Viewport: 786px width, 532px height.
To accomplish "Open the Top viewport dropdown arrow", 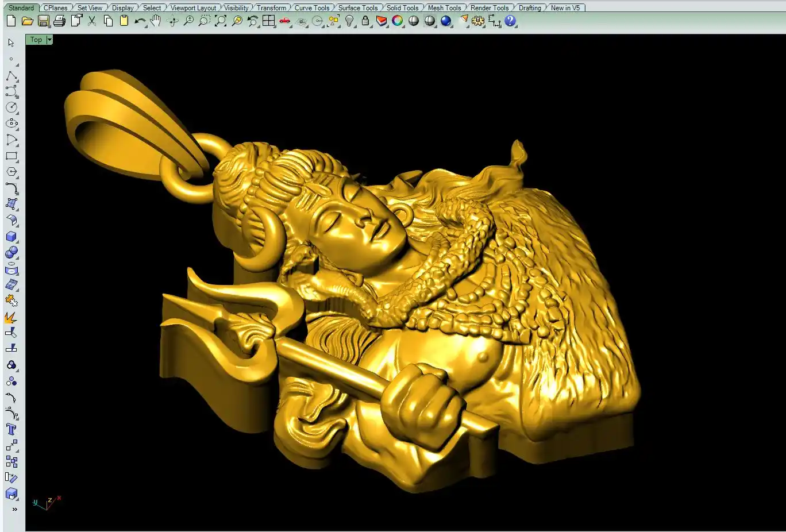I will [x=49, y=40].
